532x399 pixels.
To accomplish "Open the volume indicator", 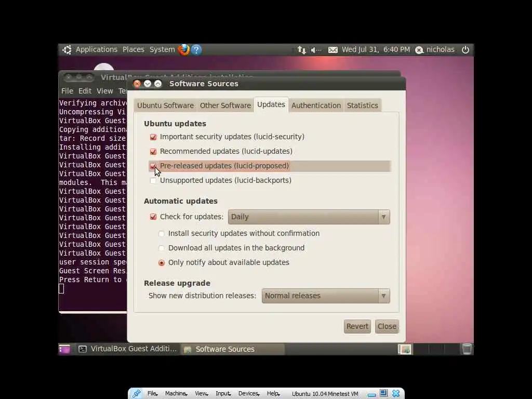I will tap(316, 50).
